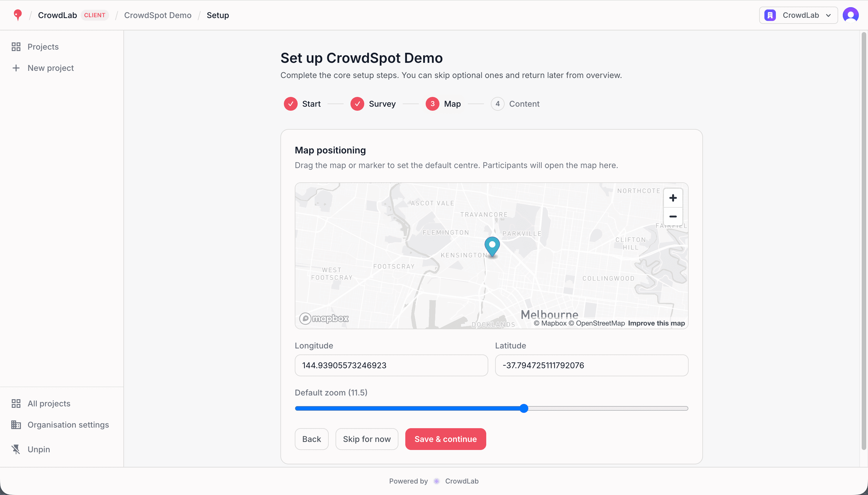Viewport: 868px width, 495px height.
Task: Zoom out the map with minus
Action: [x=673, y=217]
